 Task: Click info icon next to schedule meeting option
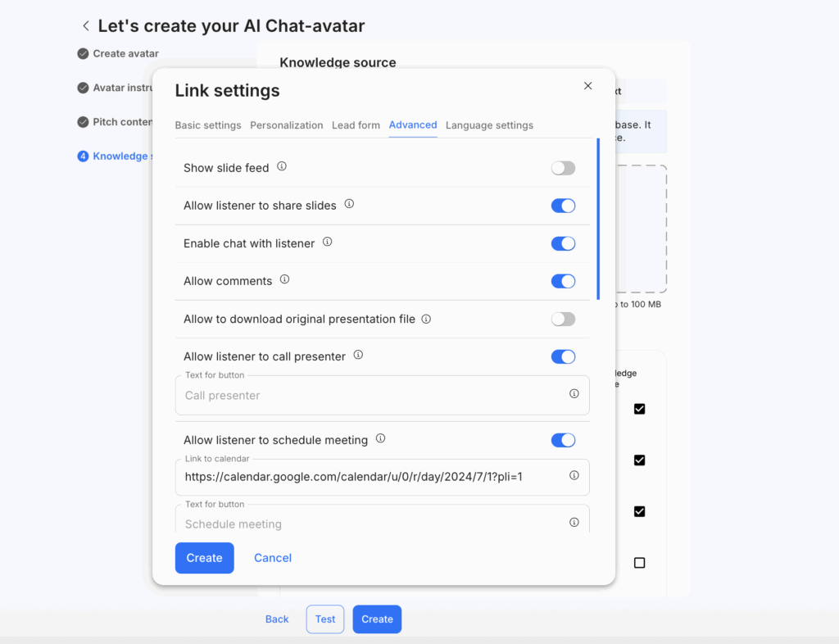coord(380,439)
